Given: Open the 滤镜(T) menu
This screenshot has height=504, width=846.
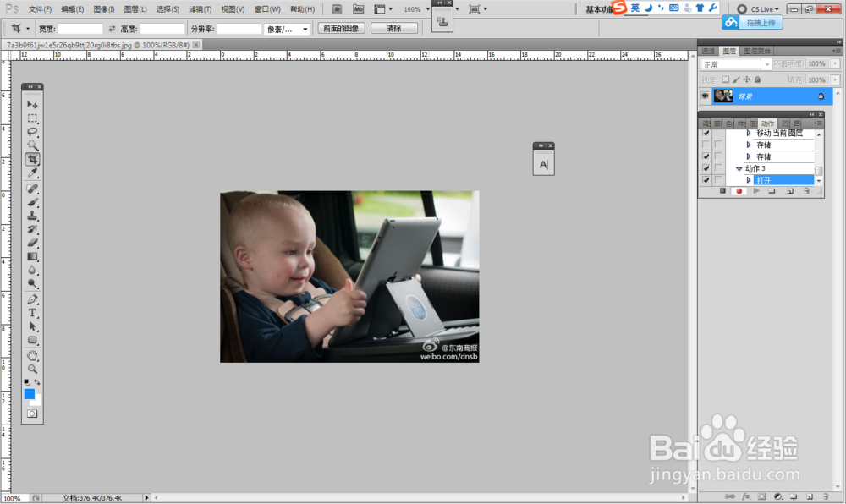Looking at the screenshot, I should 201,9.
